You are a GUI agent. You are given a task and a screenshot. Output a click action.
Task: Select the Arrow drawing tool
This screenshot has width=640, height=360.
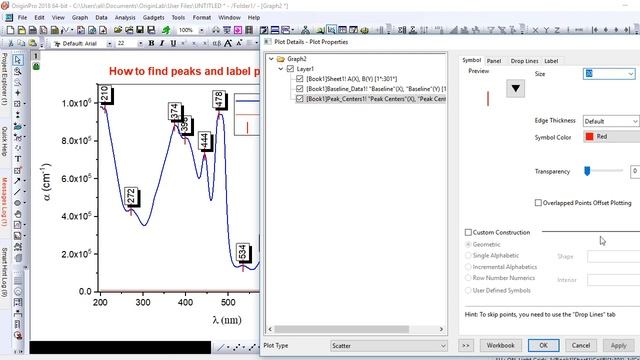tap(18, 181)
